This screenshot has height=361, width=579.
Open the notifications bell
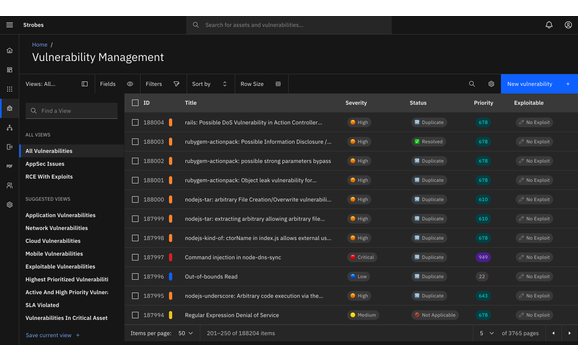click(x=549, y=25)
